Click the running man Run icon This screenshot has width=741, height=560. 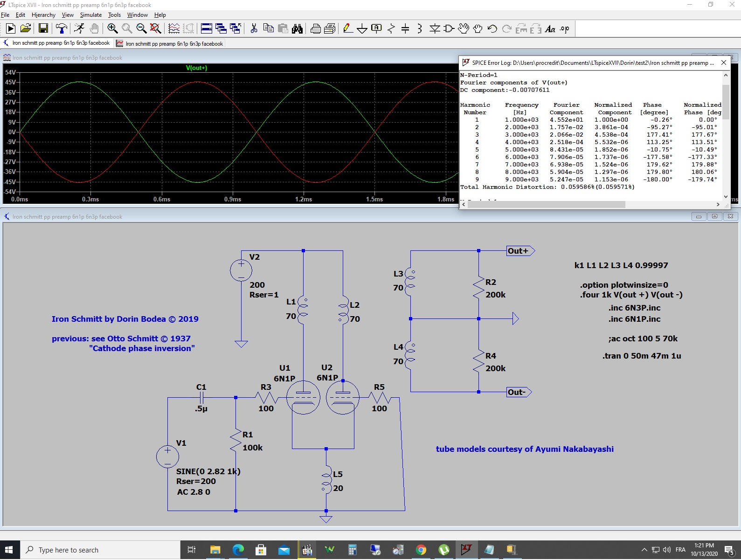(x=79, y=29)
